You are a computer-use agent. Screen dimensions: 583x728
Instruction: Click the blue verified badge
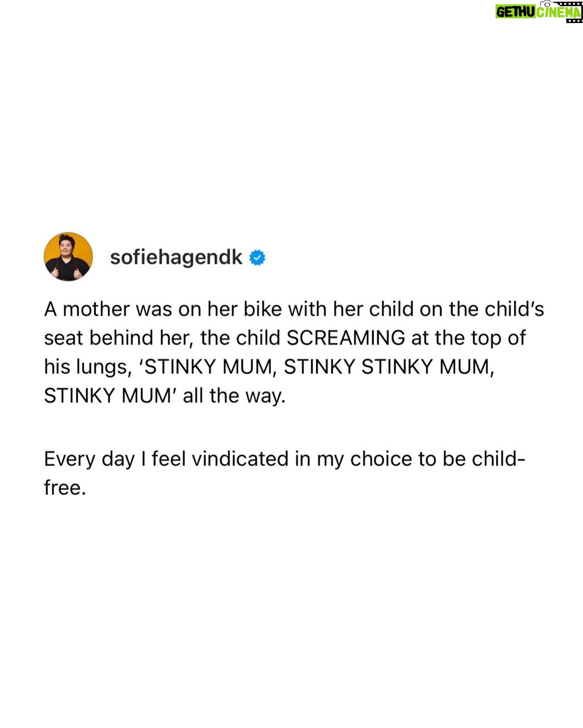click(x=257, y=258)
